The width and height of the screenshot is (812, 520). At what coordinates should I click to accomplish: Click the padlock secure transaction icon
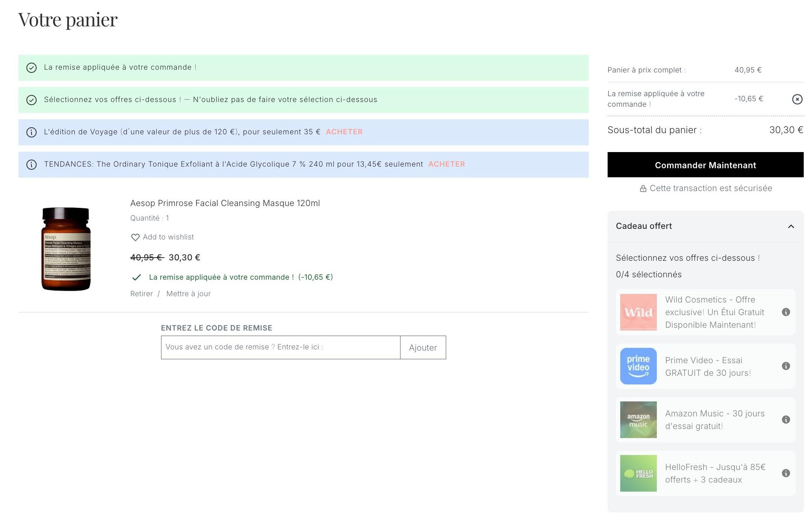point(643,189)
